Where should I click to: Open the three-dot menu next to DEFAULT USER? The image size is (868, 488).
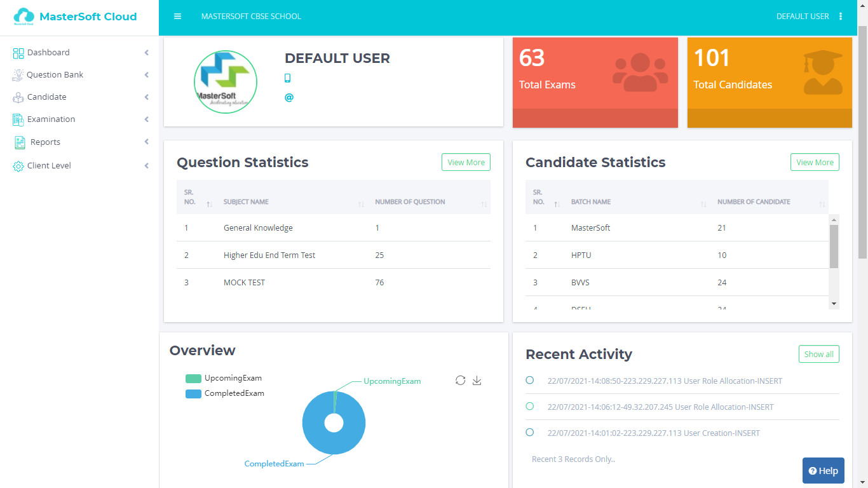[840, 17]
